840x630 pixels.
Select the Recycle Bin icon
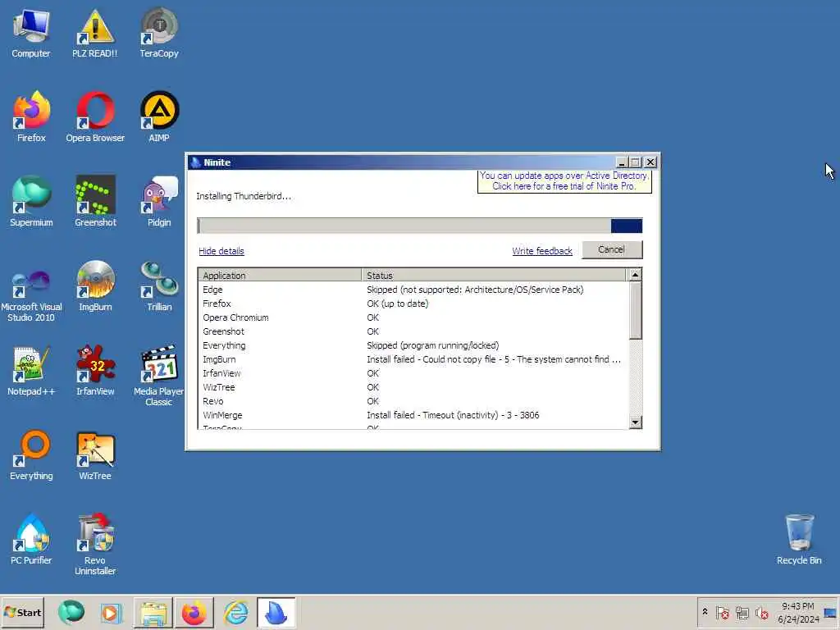pos(799,540)
